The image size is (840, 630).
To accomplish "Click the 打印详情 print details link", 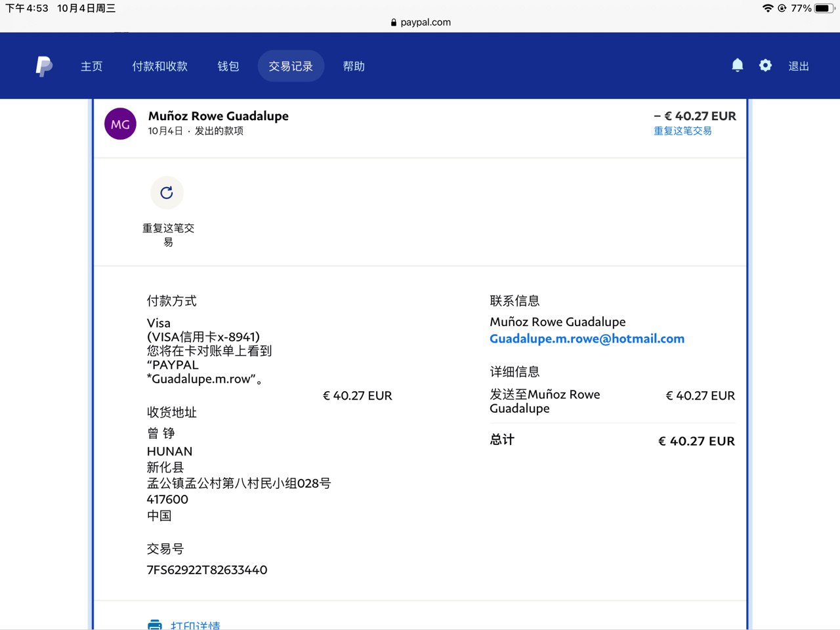I will tap(195, 625).
